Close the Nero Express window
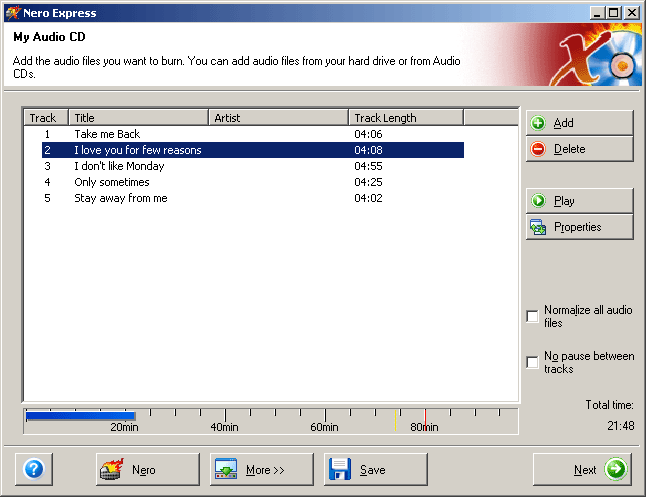Screen dimensions: 646x497 point(631,13)
